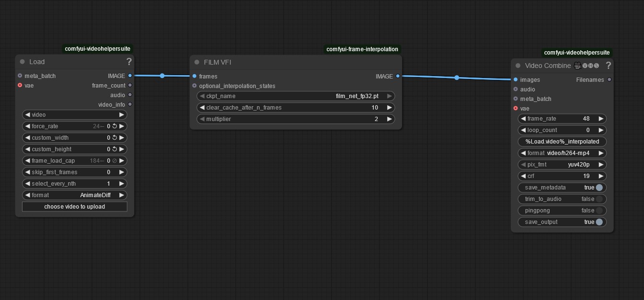This screenshot has height=300, width=644.
Task: Open help for the Load node
Action: pos(129,61)
